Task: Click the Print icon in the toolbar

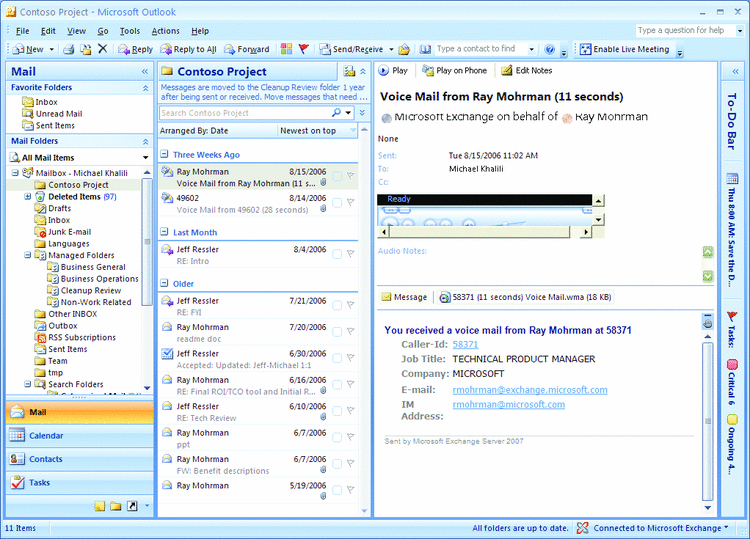Action: coord(69,49)
